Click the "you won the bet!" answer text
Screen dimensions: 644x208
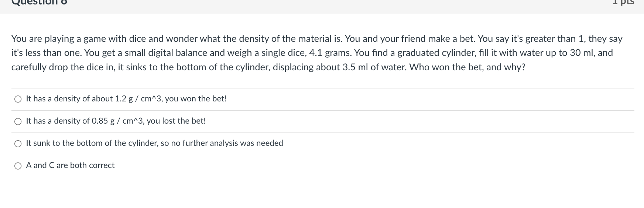[x=196, y=99]
